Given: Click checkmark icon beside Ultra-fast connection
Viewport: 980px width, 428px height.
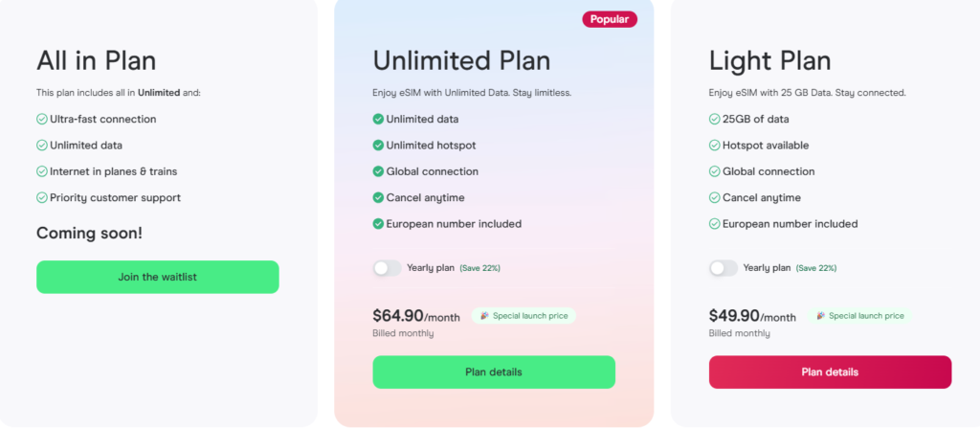Looking at the screenshot, I should coord(42,120).
